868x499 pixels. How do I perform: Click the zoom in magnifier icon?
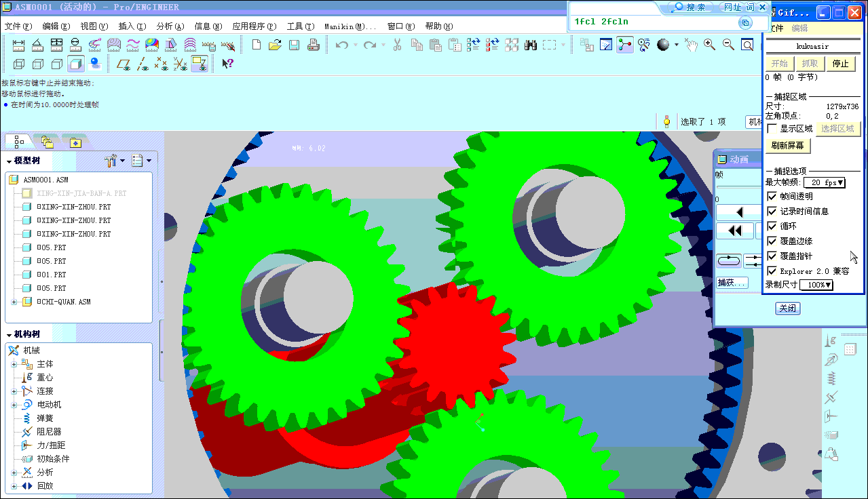click(x=709, y=45)
